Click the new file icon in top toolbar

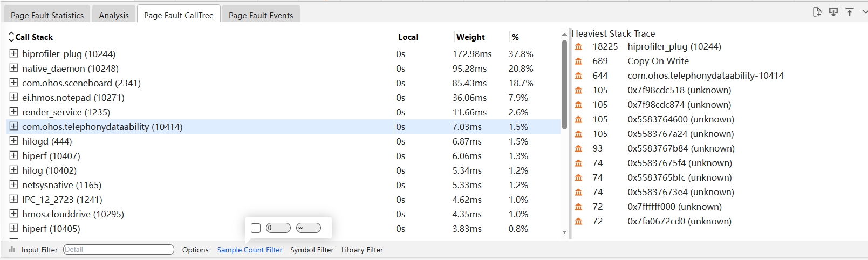coord(817,12)
